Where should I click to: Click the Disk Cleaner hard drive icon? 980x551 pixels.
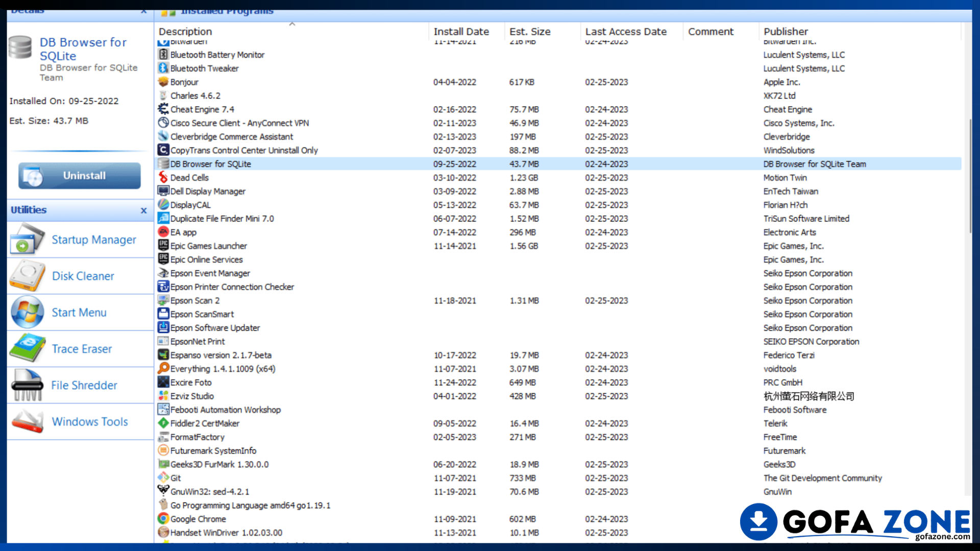click(x=27, y=276)
